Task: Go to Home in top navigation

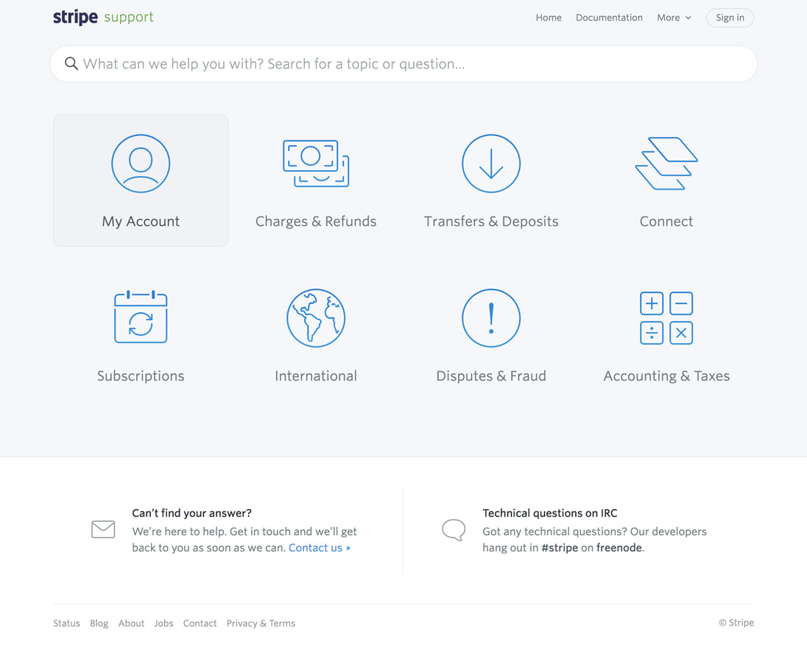Action: point(549,18)
